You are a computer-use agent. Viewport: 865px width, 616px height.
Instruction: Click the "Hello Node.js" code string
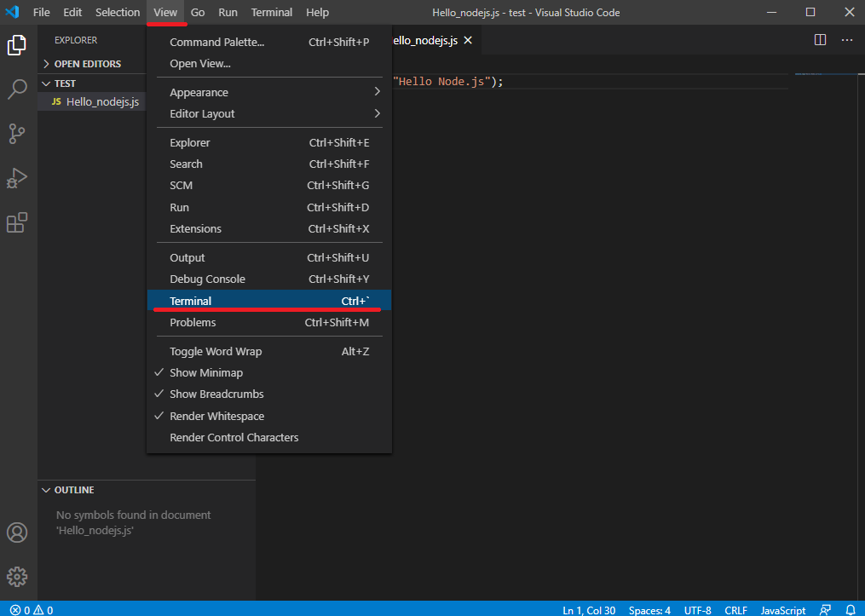441,82
